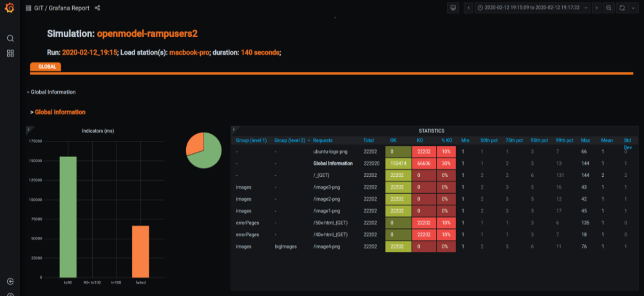Click the zoom out time range icon
644x296 pixels.
[x=609, y=8]
